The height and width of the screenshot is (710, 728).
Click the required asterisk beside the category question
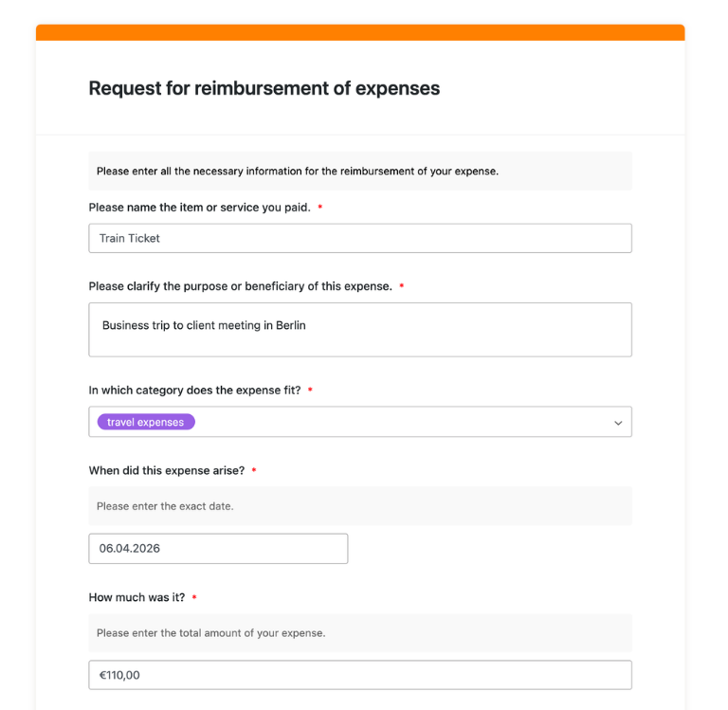coord(311,391)
